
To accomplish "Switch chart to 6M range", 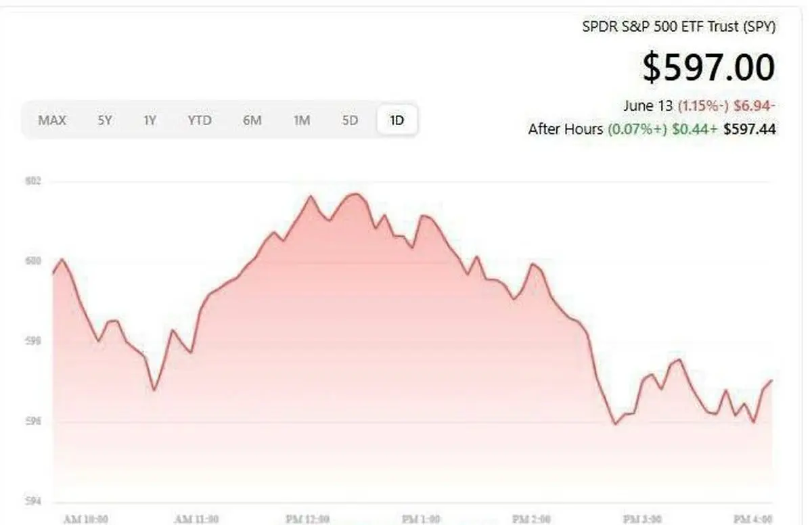I will coord(252,121).
